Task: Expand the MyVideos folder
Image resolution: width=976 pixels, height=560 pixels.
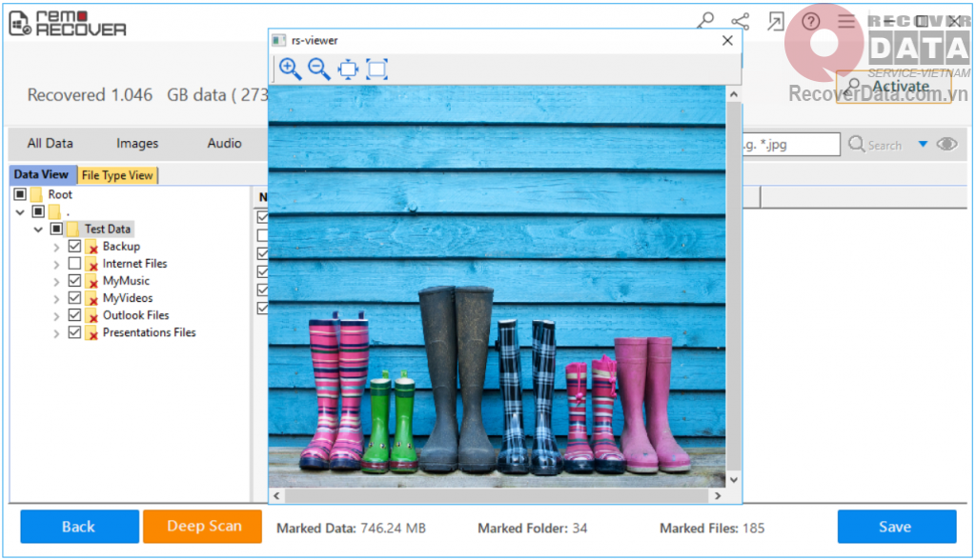Action: (x=57, y=298)
